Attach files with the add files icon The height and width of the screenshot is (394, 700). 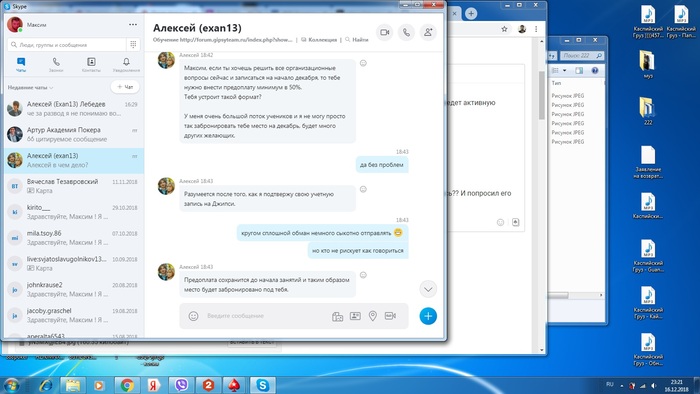click(338, 316)
